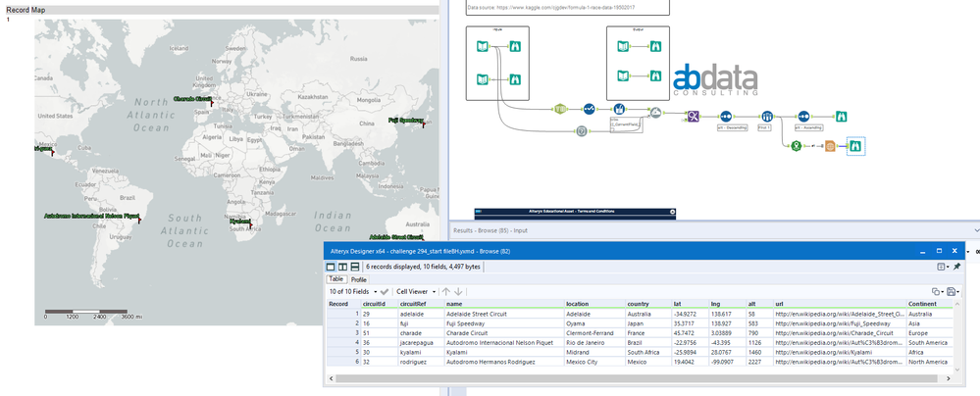Select the orange Report Map tool
Image resolution: width=980 pixels, height=396 pixels.
point(830,145)
